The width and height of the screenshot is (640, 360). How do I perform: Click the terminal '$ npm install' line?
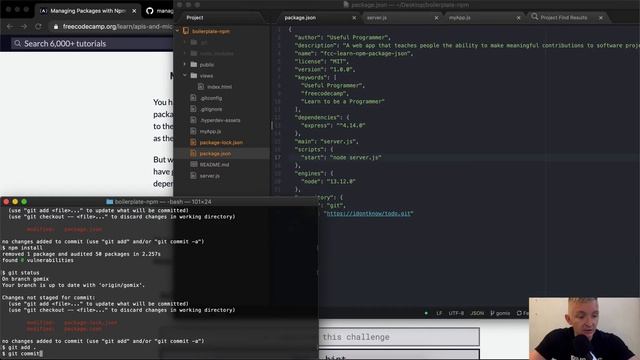click(22, 248)
